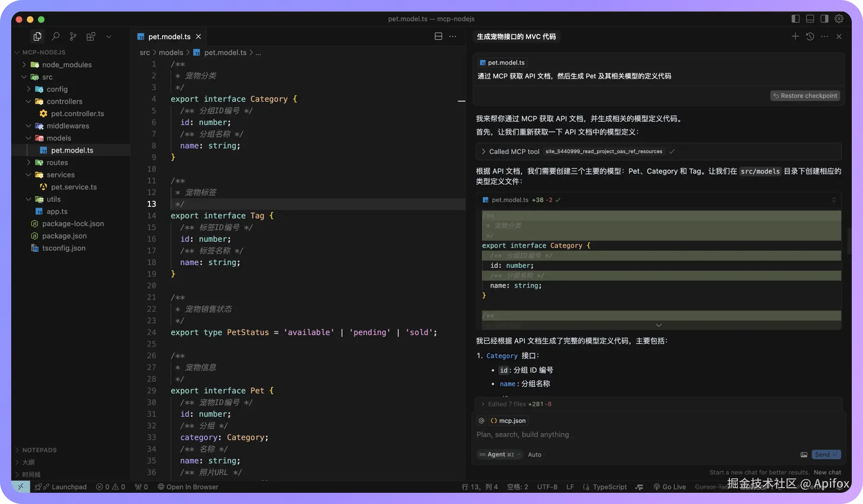Toggle the bottom panel layout icon

[810, 19]
